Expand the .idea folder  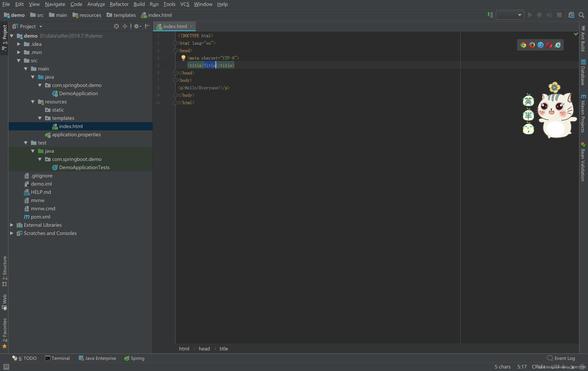click(x=19, y=44)
